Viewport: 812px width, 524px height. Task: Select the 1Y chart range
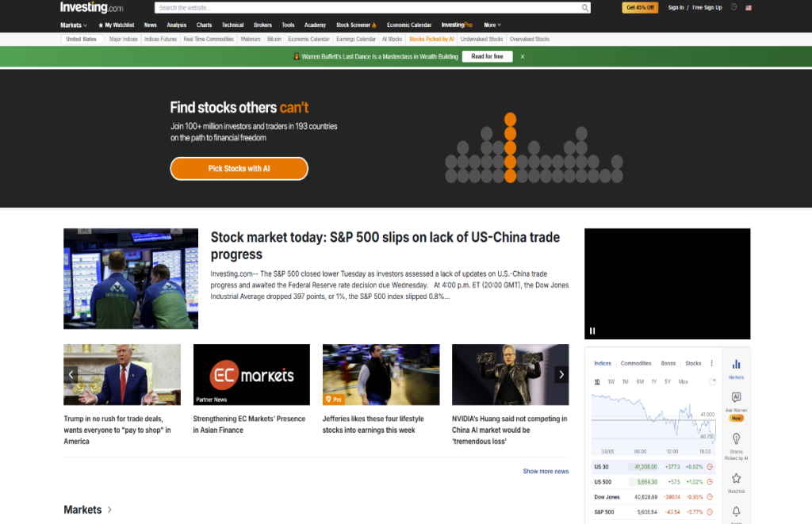(x=654, y=381)
